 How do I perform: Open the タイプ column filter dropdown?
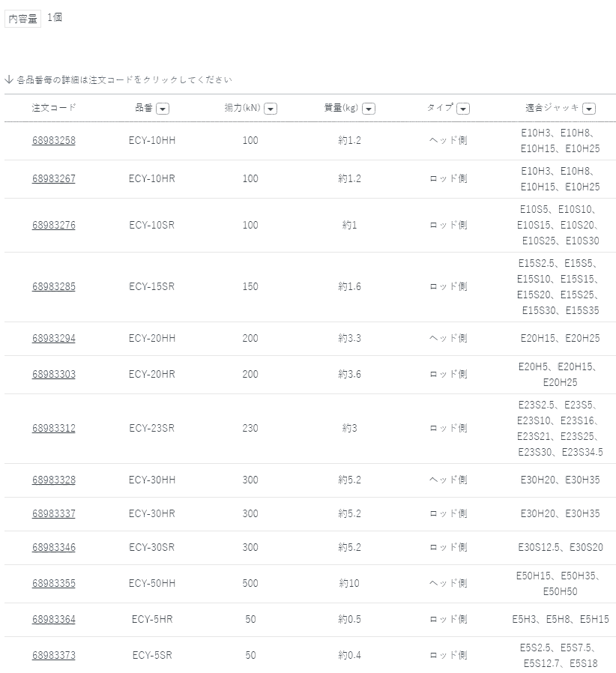(x=463, y=109)
